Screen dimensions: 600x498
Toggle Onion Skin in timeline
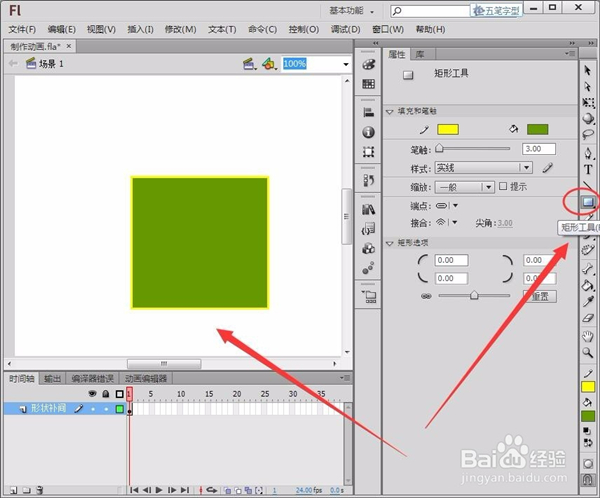(227, 490)
